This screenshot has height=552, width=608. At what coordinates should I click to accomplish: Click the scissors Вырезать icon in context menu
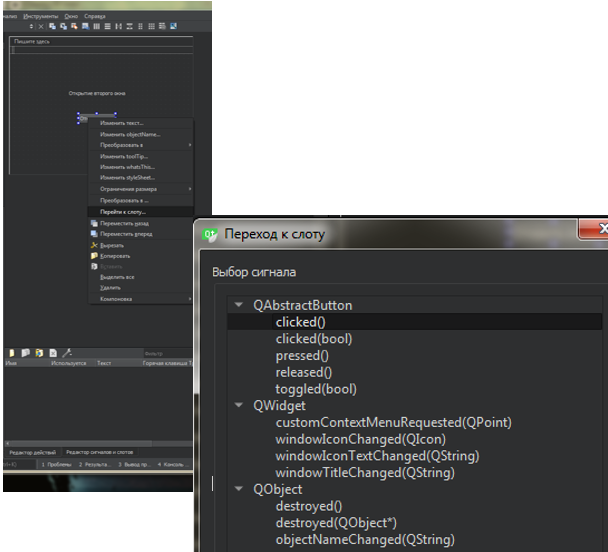pos(94,244)
